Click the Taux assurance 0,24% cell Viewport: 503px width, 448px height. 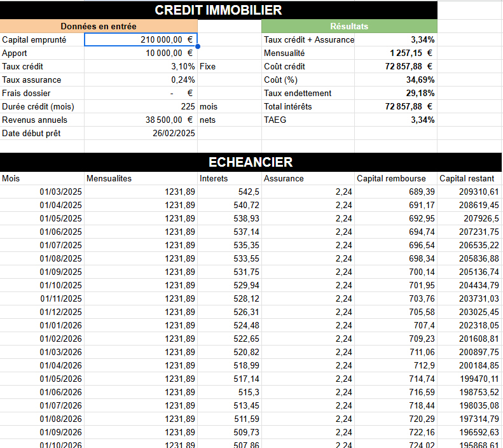pyautogui.click(x=141, y=80)
